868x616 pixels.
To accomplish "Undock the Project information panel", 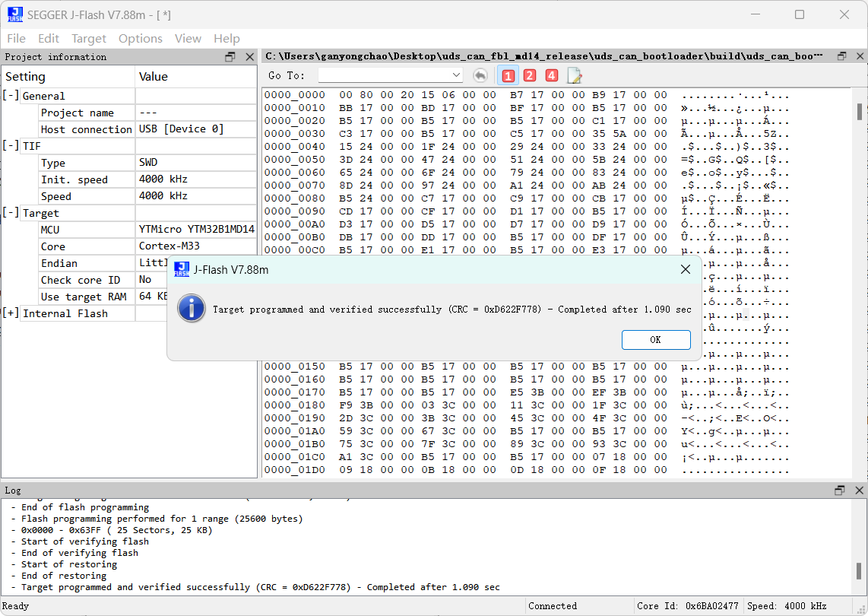I will [230, 56].
